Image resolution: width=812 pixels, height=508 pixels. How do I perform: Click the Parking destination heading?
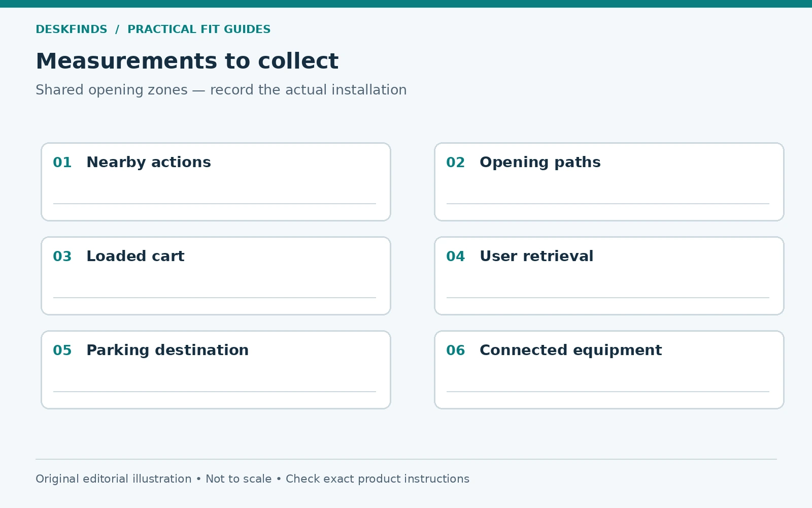[x=167, y=351]
